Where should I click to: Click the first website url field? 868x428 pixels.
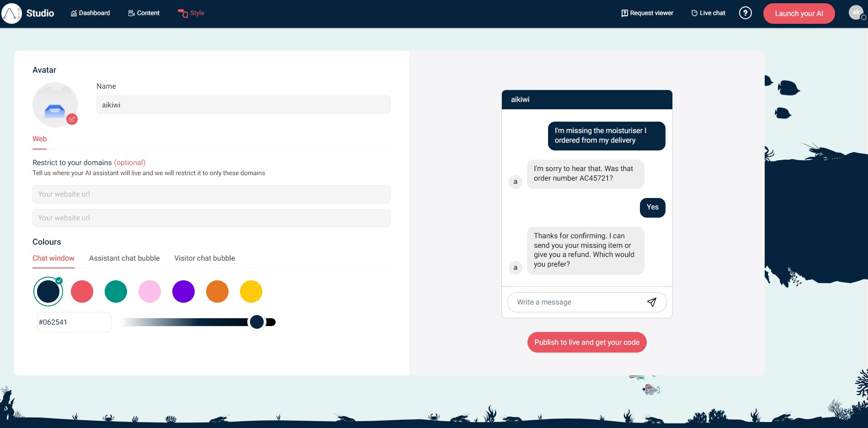[212, 194]
